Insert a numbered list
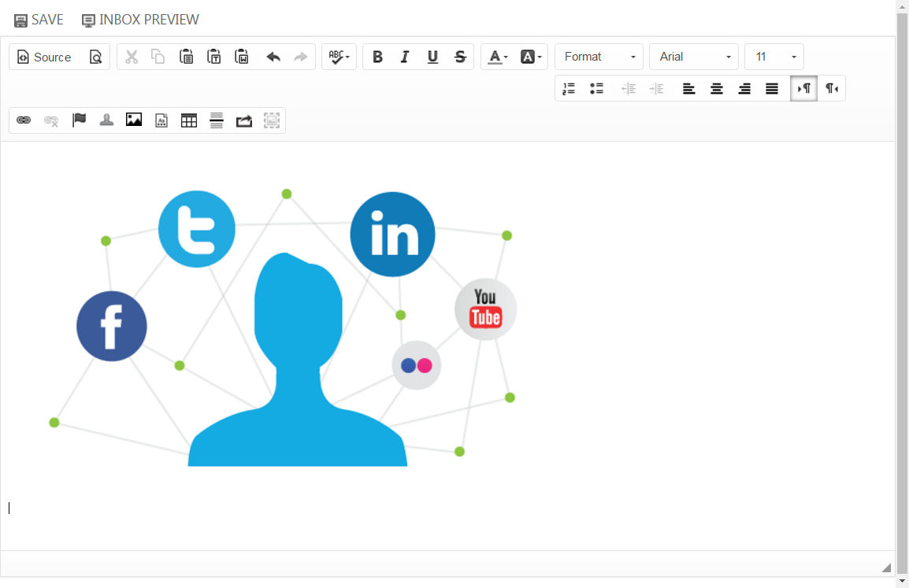 [569, 89]
